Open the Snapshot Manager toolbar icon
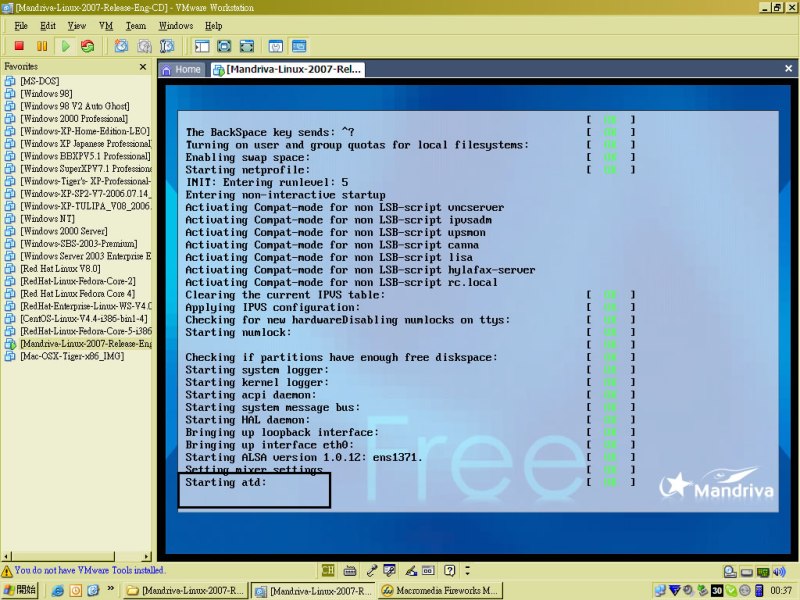 click(167, 46)
